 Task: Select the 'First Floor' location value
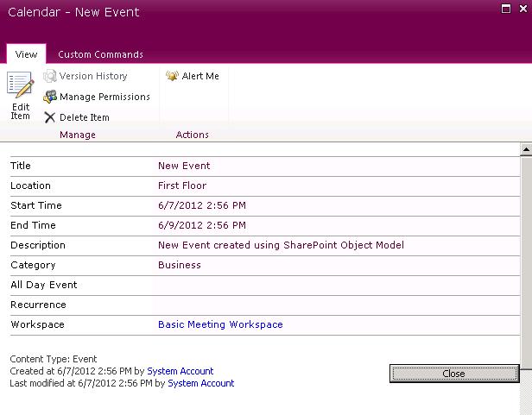click(182, 185)
